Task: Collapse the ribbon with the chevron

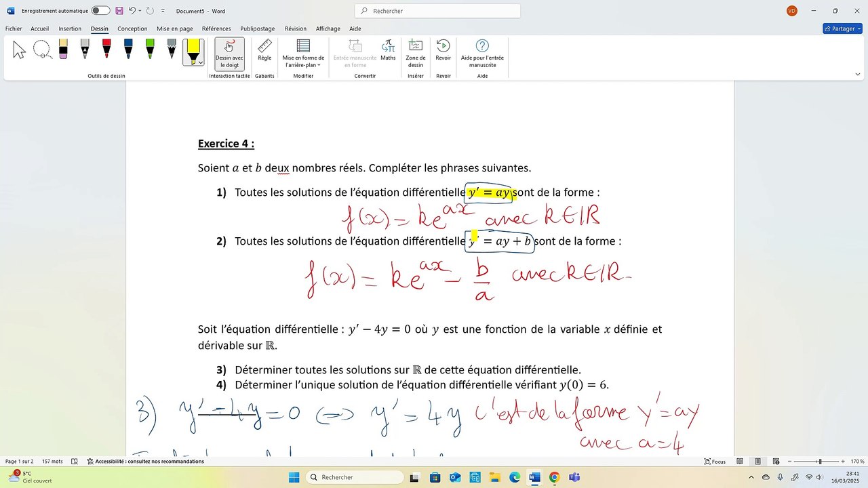Action: [x=858, y=75]
